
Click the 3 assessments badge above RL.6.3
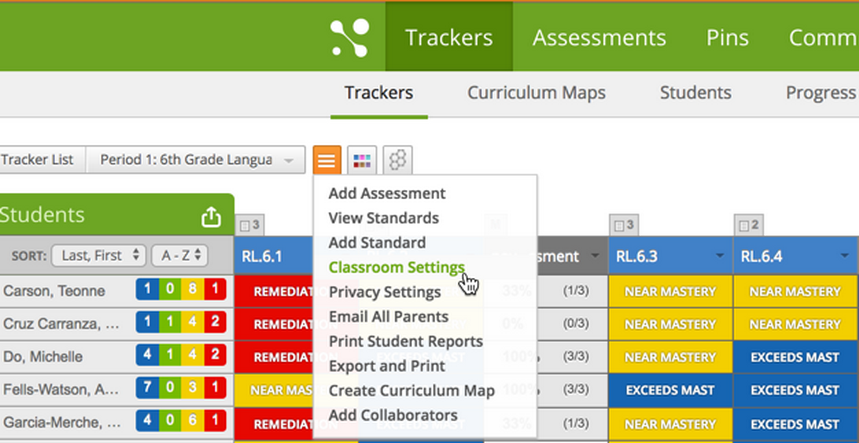click(623, 225)
